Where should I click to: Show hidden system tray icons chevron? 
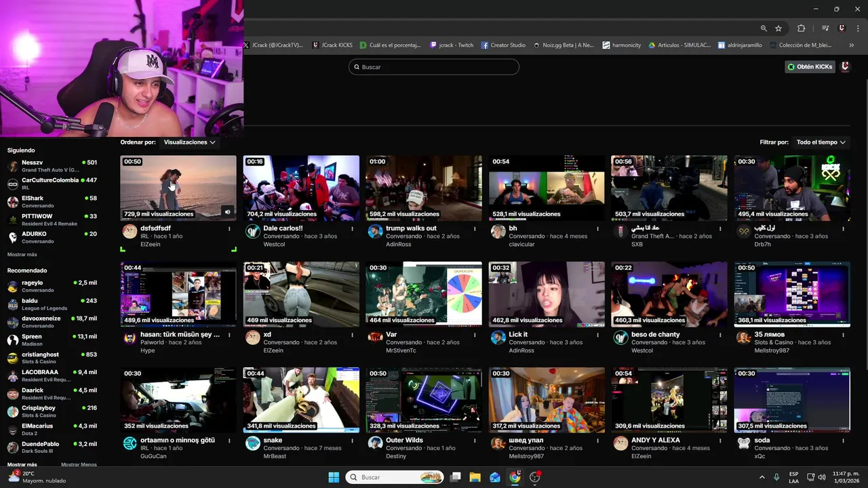click(762, 477)
